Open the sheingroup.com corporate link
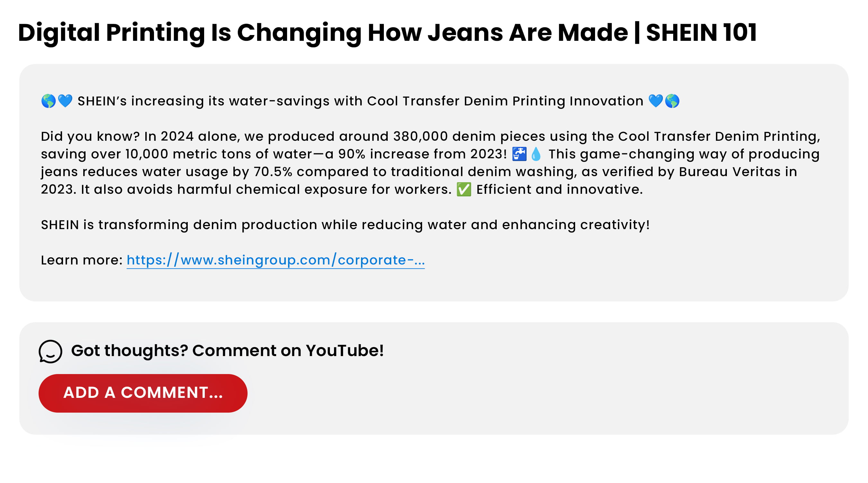This screenshot has width=868, height=483. (275, 260)
